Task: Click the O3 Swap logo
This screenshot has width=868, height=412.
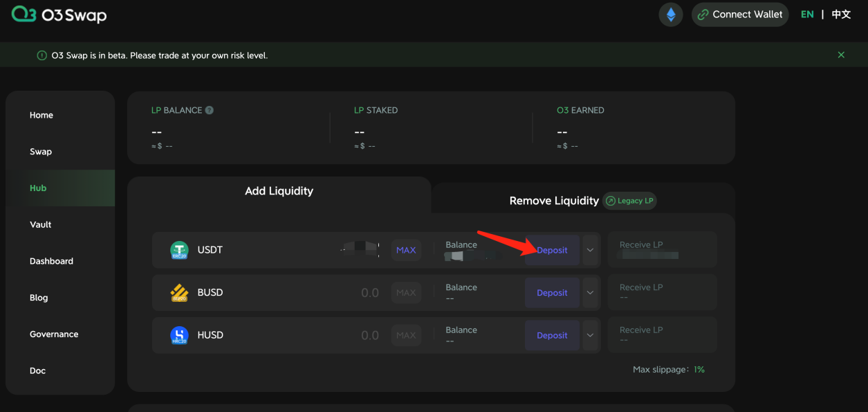Action: tap(59, 15)
